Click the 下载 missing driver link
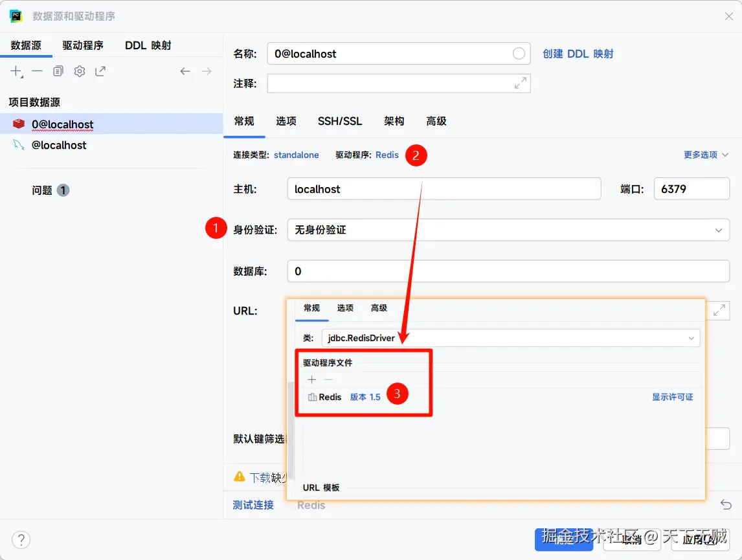 (x=260, y=477)
